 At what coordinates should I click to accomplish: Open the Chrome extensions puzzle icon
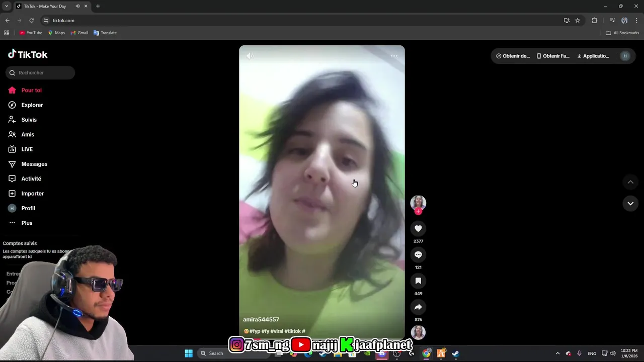pos(594,20)
